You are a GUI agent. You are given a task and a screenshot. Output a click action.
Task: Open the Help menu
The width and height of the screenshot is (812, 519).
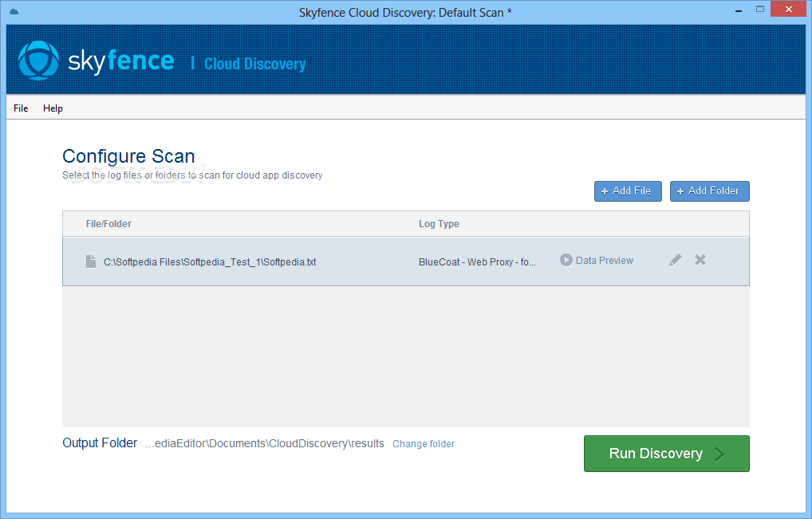(x=53, y=108)
